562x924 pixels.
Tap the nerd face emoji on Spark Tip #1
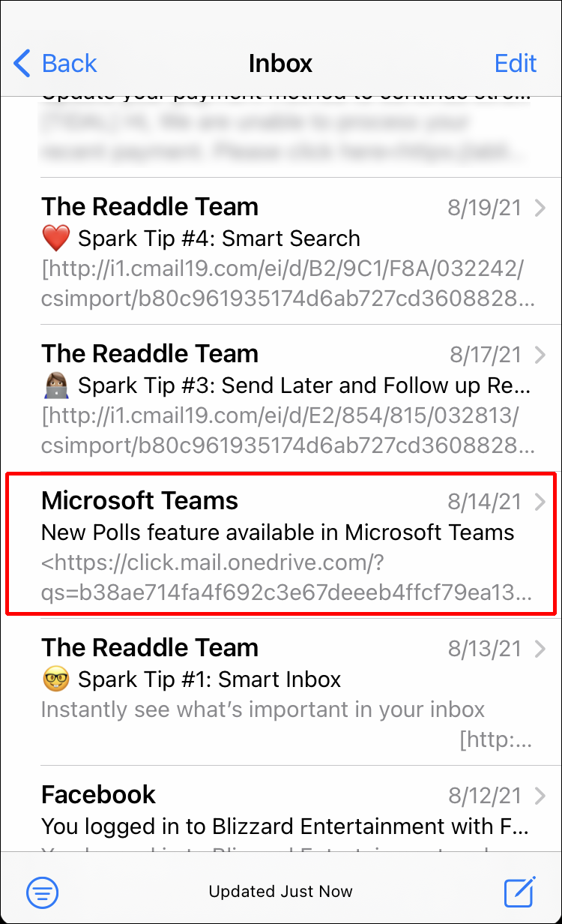[56, 680]
